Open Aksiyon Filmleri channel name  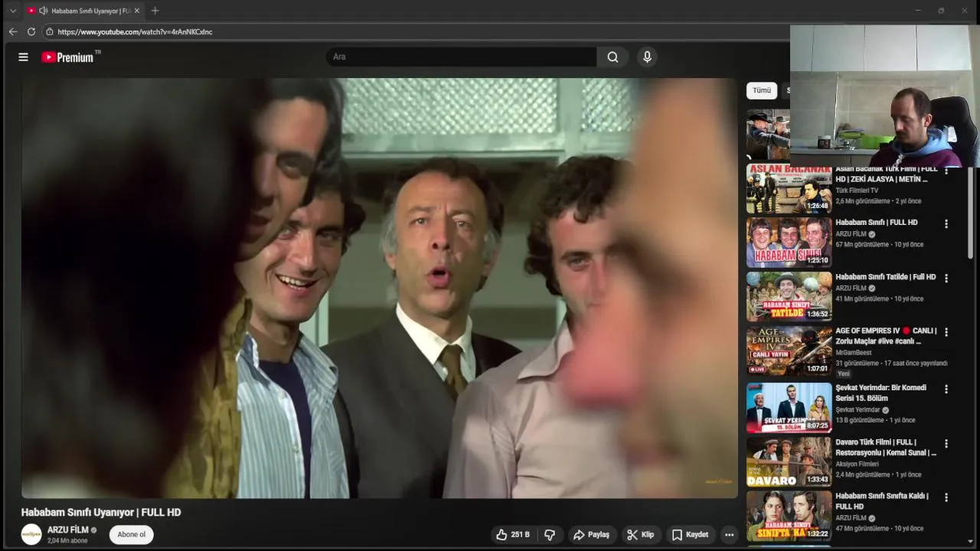pyautogui.click(x=857, y=464)
